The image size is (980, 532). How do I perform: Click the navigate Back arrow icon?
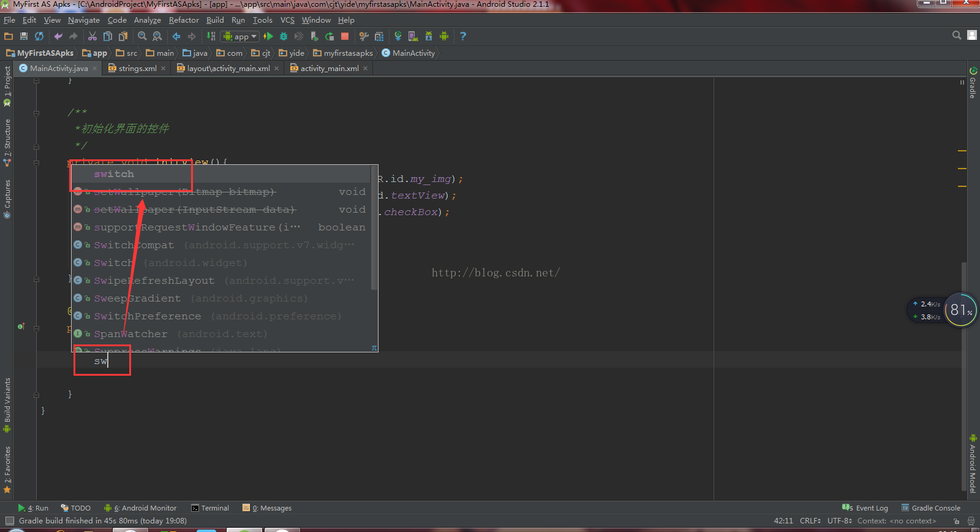tap(176, 36)
